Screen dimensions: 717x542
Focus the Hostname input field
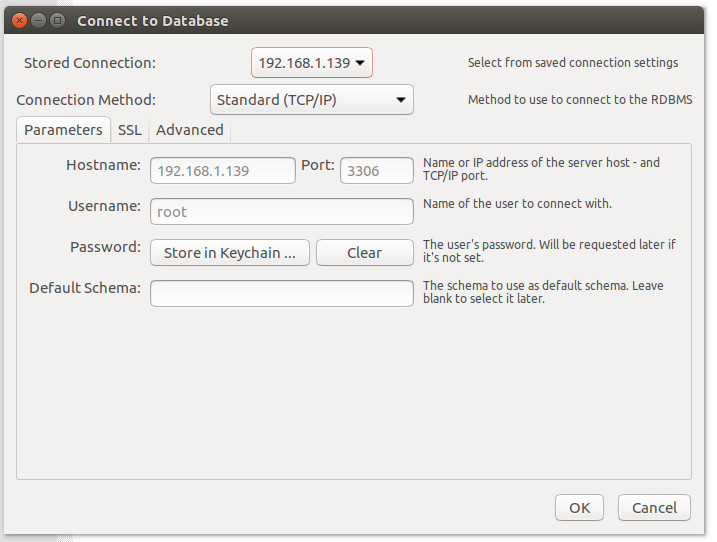click(x=223, y=171)
